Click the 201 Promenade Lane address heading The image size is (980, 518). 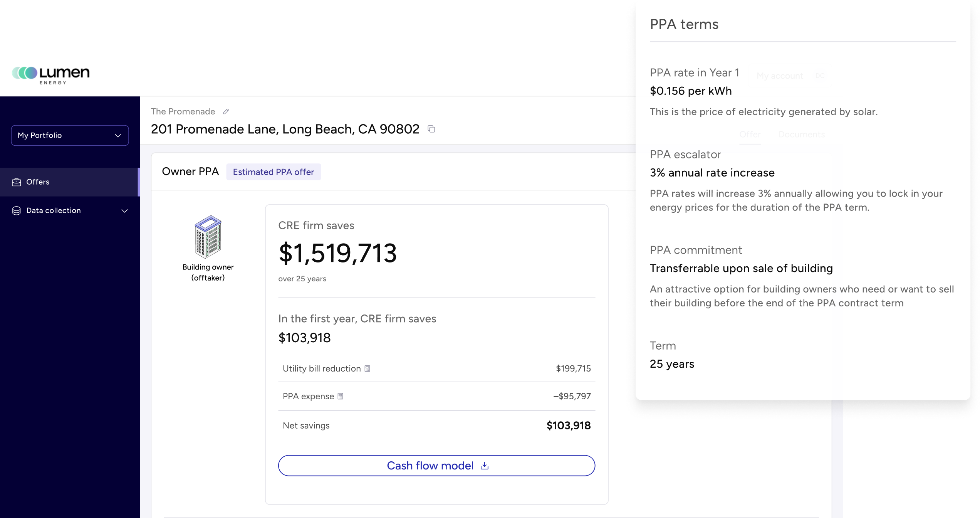[x=285, y=129]
